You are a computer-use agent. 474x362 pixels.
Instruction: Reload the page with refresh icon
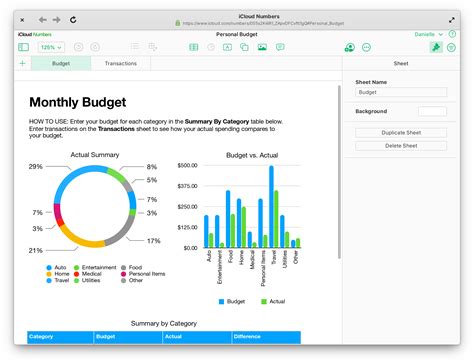tap(73, 20)
